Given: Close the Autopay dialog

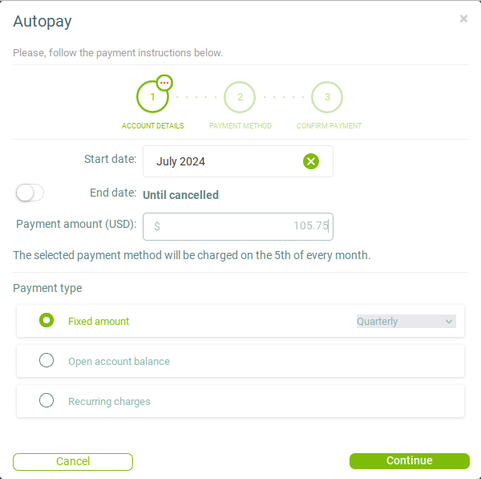Looking at the screenshot, I should 463,19.
